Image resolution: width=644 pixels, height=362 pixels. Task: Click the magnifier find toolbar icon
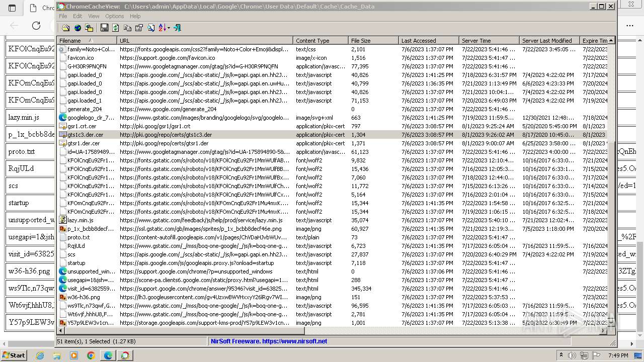pos(150,28)
